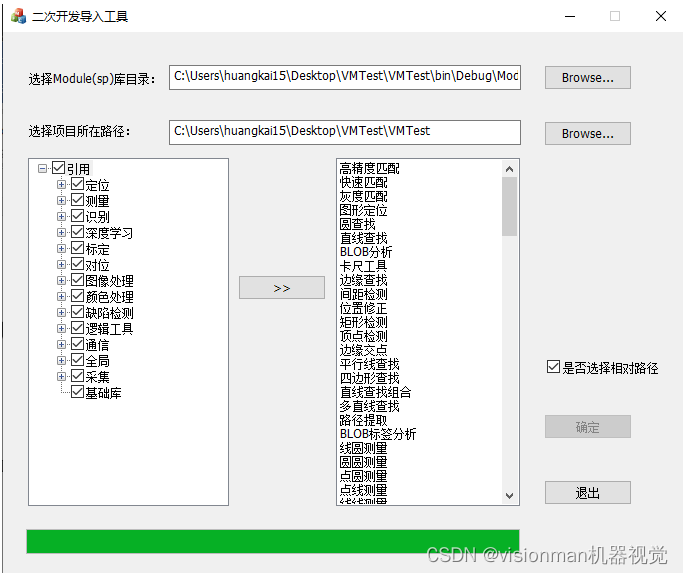This screenshot has height=574, width=683.
Task: Click the 退出 exit button
Action: [587, 493]
